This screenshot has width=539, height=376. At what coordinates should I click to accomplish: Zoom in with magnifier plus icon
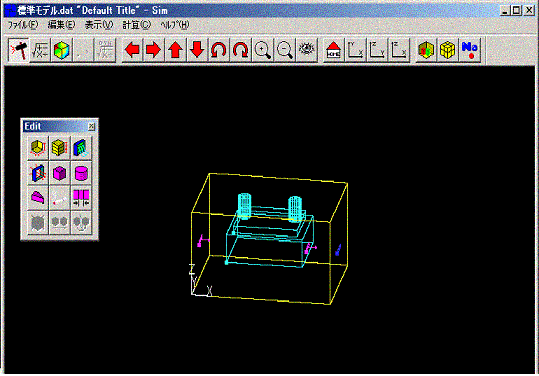pyautogui.click(x=262, y=50)
